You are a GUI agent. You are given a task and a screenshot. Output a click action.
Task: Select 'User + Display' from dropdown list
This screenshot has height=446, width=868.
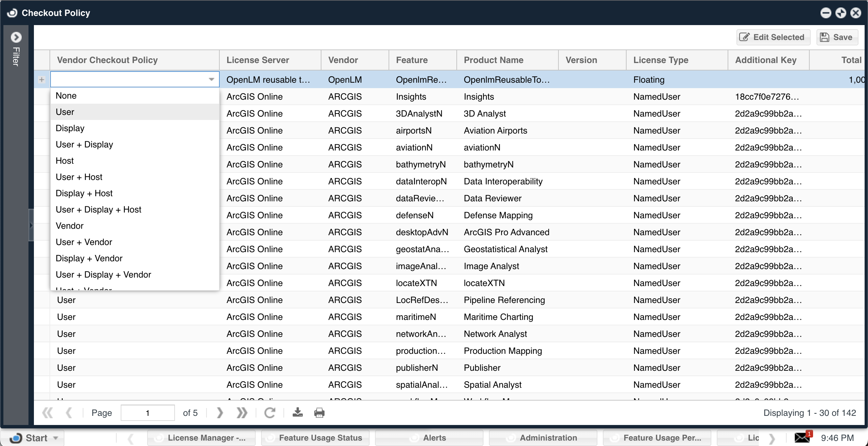[x=84, y=144]
